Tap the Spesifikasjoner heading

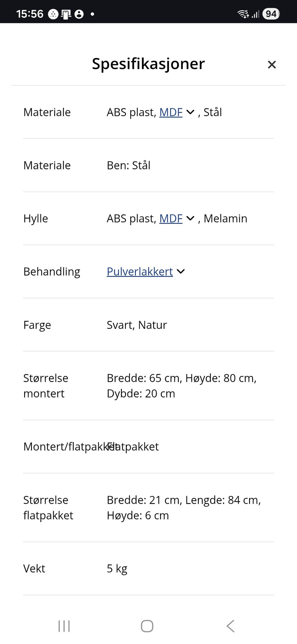coord(148,64)
